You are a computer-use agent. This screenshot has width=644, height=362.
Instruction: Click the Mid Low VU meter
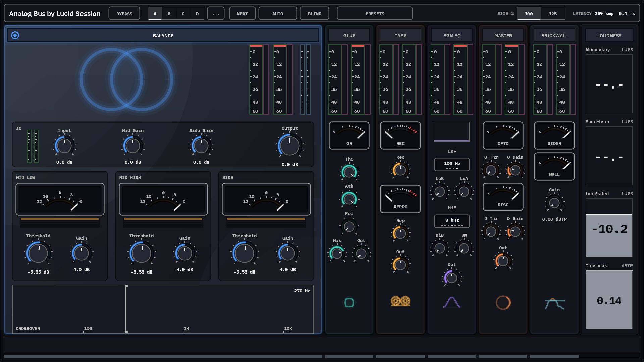click(60, 199)
